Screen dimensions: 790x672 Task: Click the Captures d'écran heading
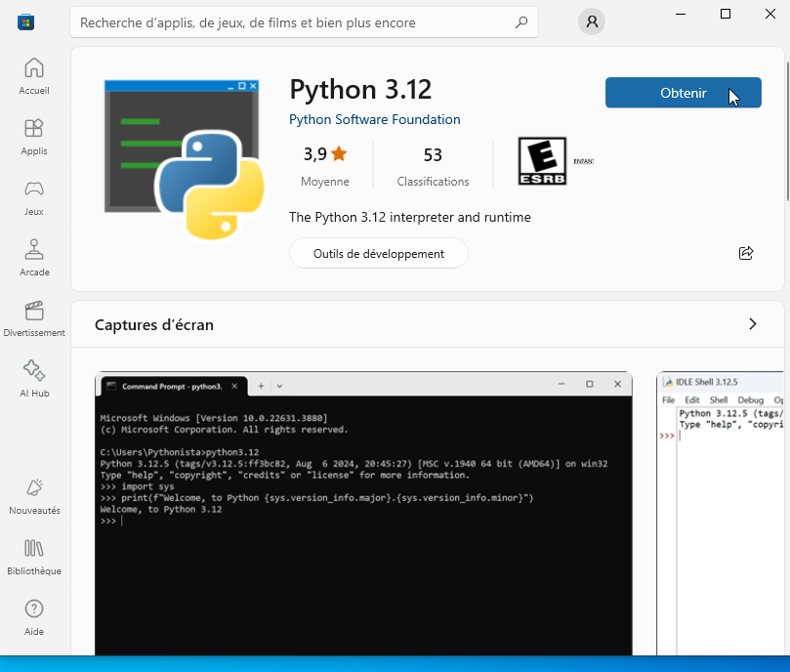pyautogui.click(x=154, y=325)
